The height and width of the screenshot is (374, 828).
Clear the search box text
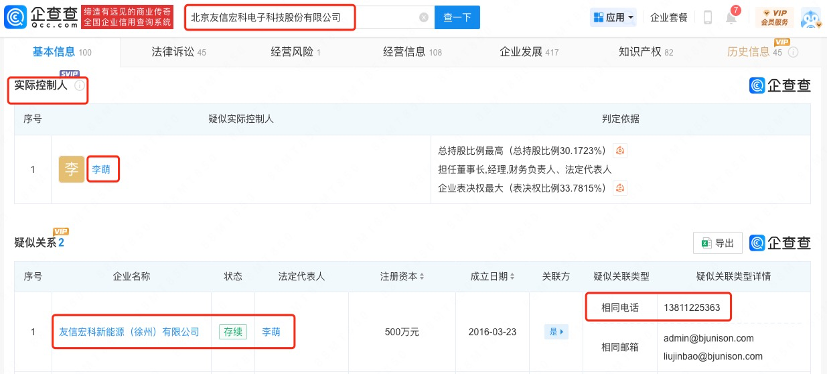[x=424, y=17]
